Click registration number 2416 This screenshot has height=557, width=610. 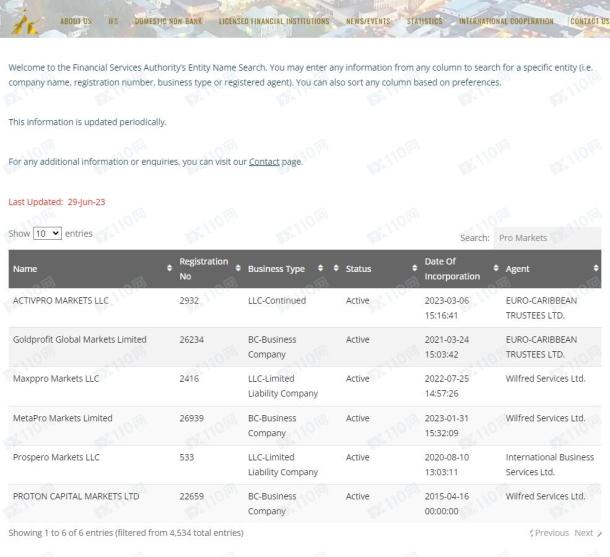coord(189,379)
